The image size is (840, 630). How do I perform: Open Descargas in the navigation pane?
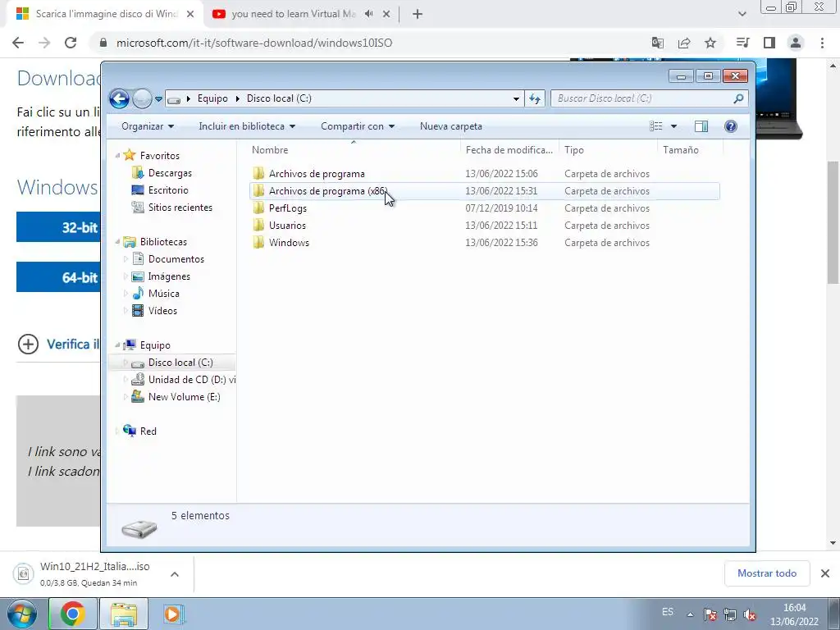170,173
